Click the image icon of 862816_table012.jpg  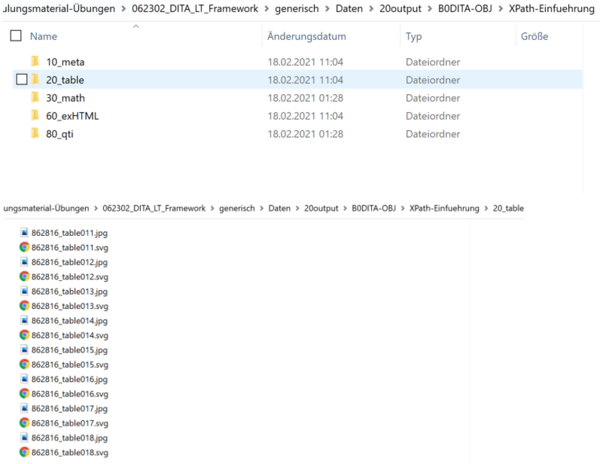click(x=24, y=262)
